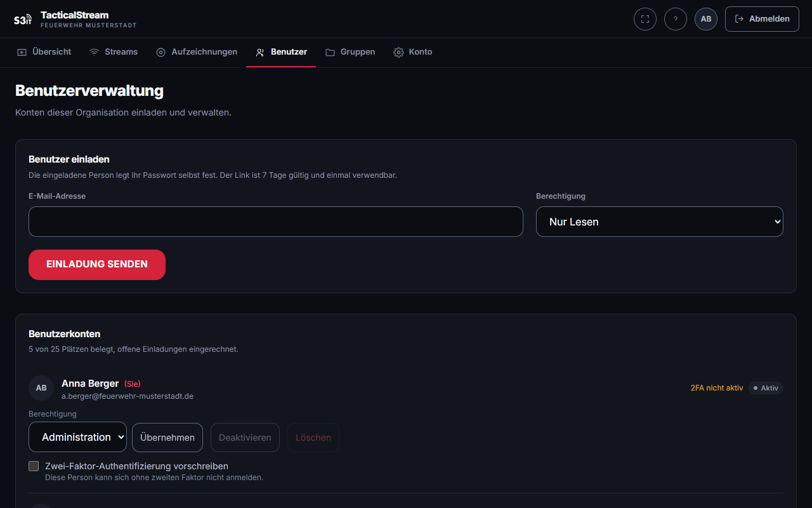Click the S3IT TacticalStream logo

[x=23, y=19]
